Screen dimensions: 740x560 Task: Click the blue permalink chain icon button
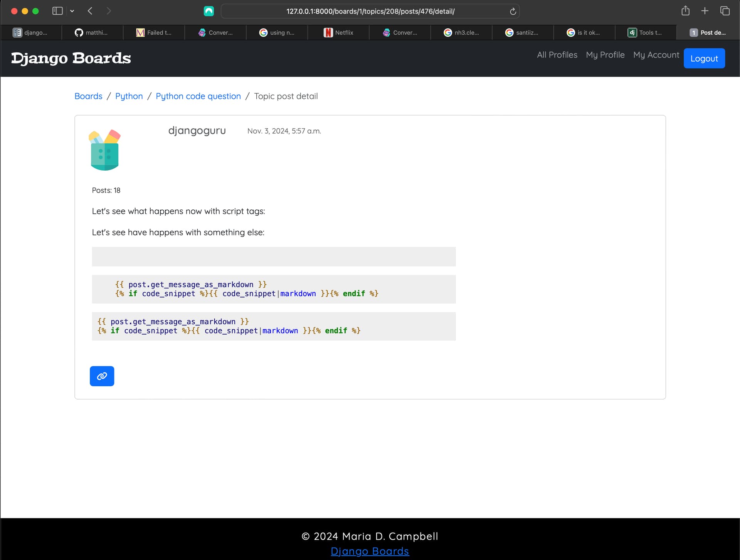click(102, 376)
